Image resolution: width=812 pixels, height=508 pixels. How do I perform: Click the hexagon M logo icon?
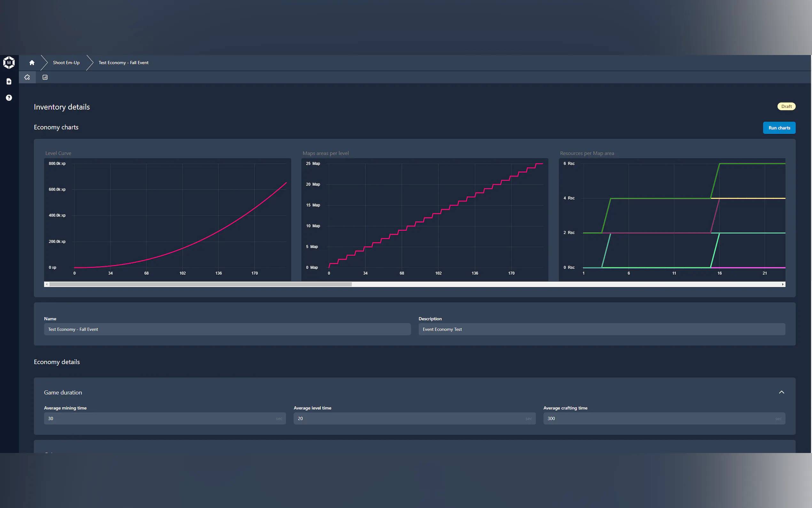(x=9, y=62)
